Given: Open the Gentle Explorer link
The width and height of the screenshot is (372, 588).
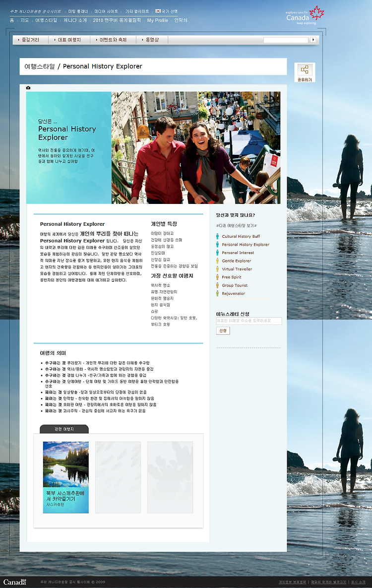Looking at the screenshot, I should [236, 261].
